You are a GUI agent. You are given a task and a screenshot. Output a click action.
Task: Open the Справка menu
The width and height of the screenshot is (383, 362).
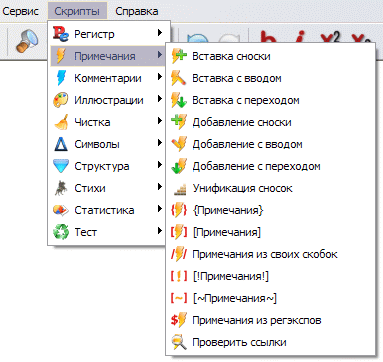coord(137,11)
